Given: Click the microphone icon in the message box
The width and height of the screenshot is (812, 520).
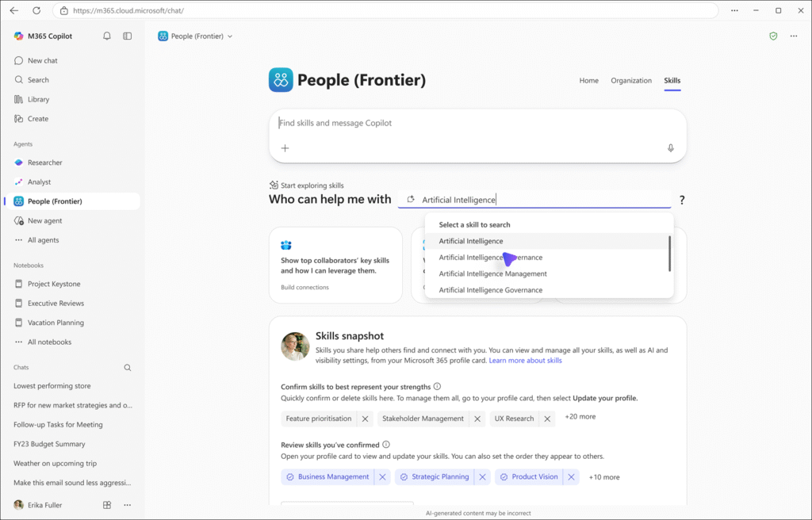Looking at the screenshot, I should [x=670, y=147].
